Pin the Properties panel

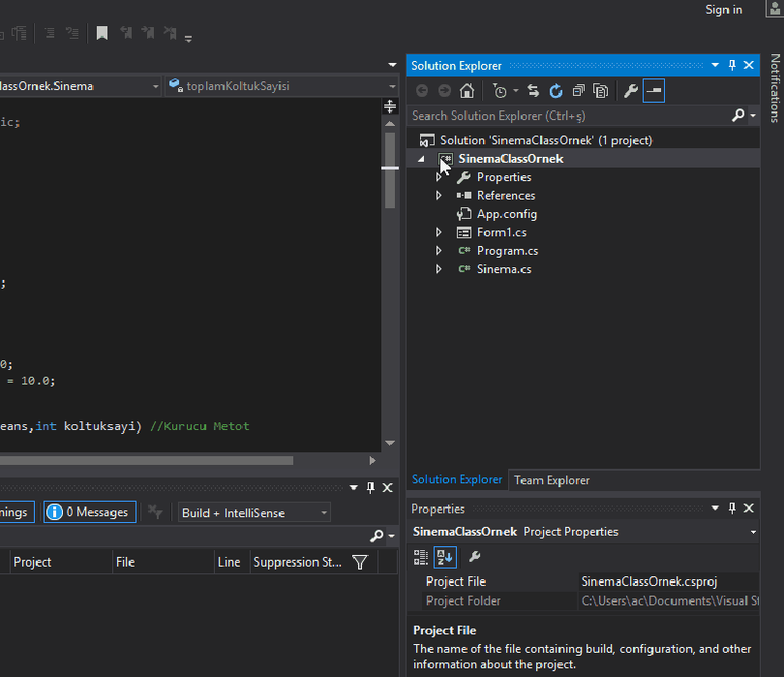click(732, 508)
